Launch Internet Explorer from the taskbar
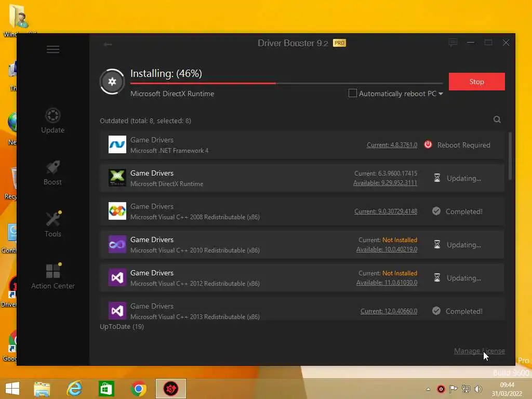The width and height of the screenshot is (532, 399). pos(74,389)
